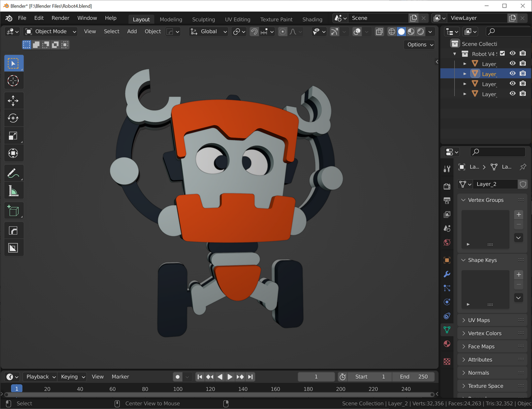
Task: Click the Start frame field
Action: coord(370,377)
